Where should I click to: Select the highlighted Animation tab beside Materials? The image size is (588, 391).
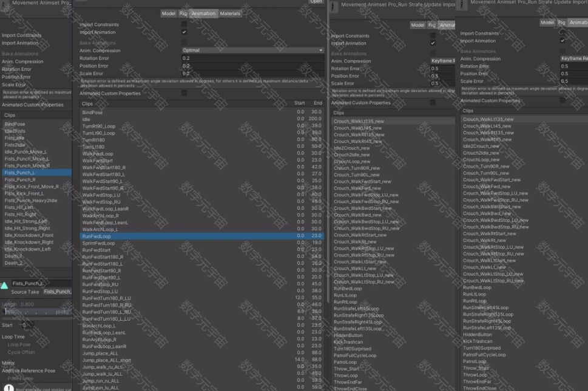(x=203, y=13)
